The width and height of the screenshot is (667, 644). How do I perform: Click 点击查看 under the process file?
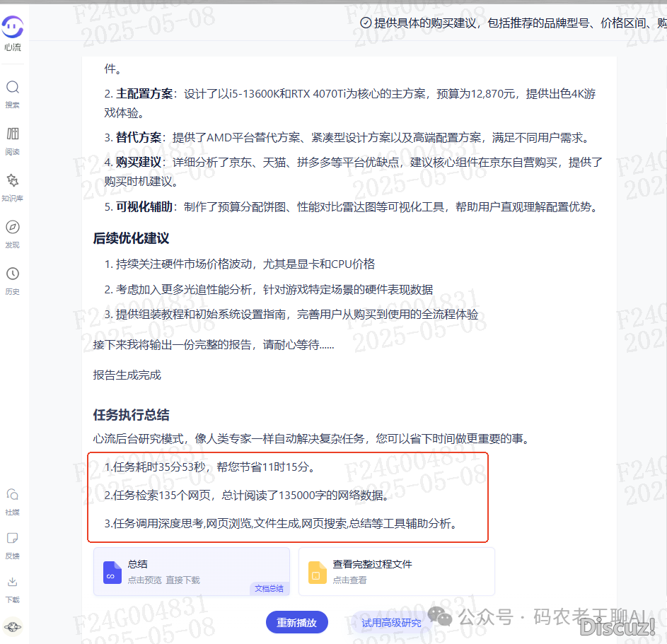click(349, 580)
